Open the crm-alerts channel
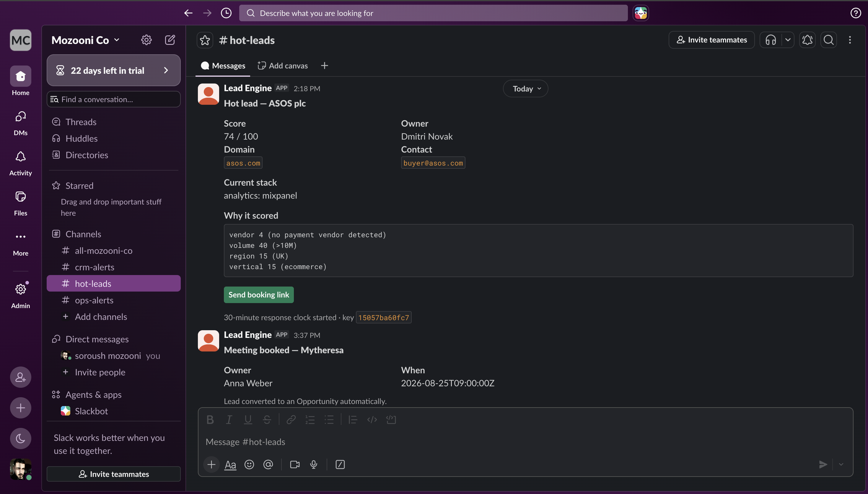The width and height of the screenshot is (868, 494). coord(113,267)
